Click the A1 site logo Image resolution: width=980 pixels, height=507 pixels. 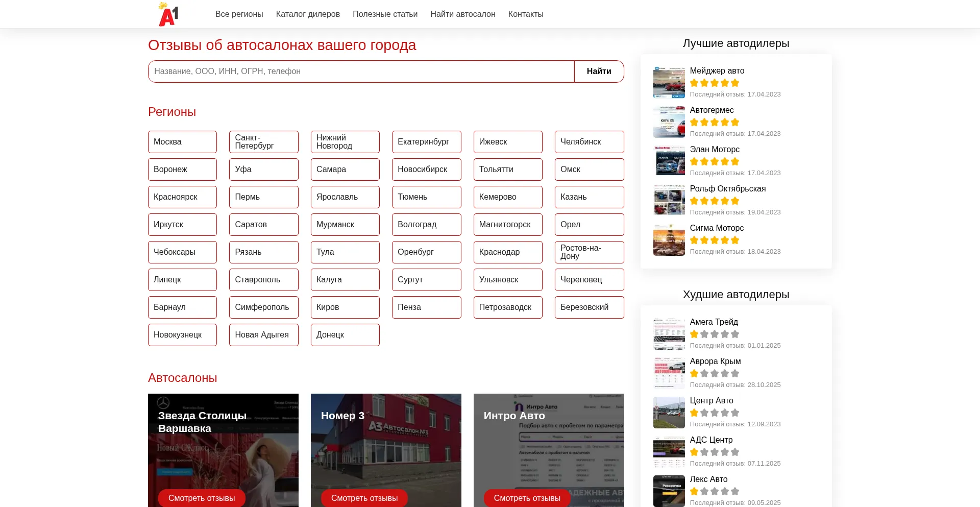tap(168, 14)
